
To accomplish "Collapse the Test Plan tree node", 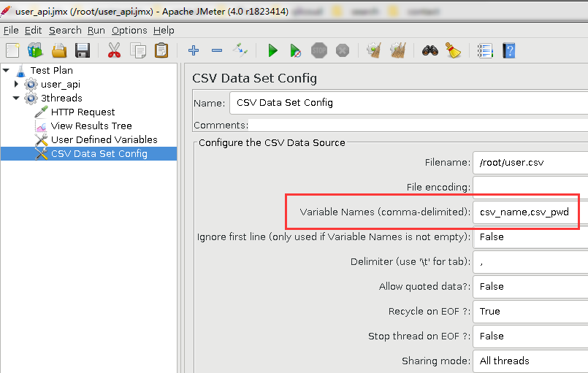I will (6, 70).
